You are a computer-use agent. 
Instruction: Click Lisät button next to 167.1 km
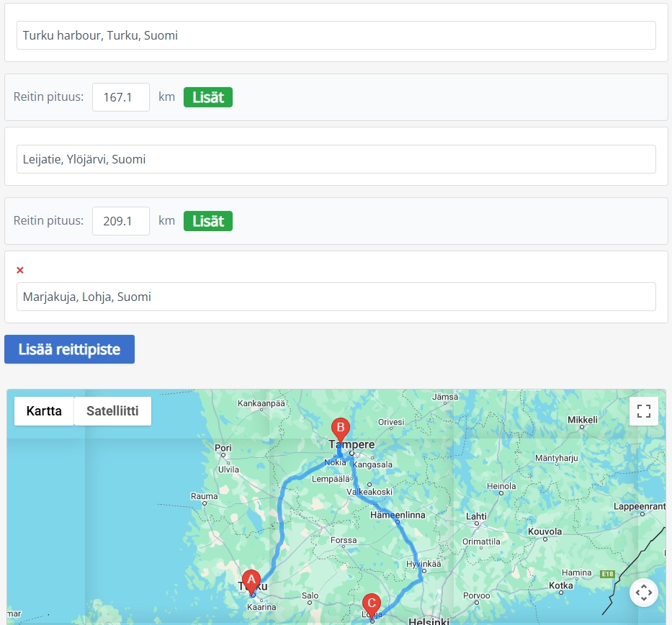click(208, 97)
